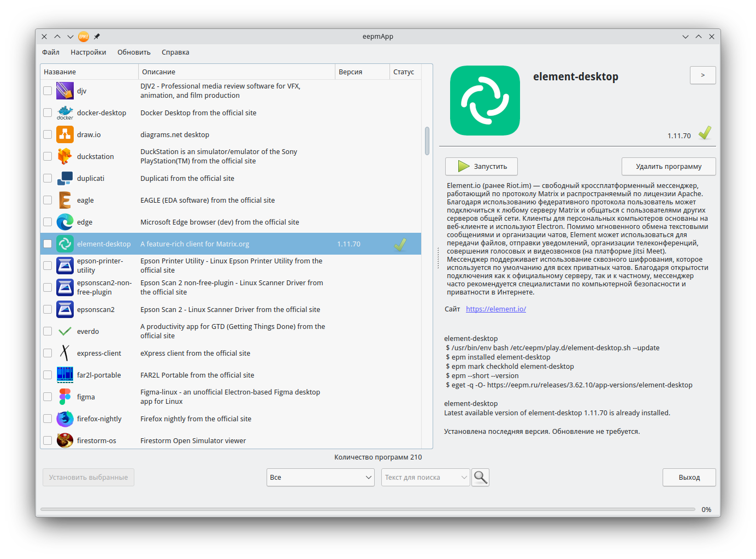Select the far2l-portable row name

pyautogui.click(x=99, y=375)
